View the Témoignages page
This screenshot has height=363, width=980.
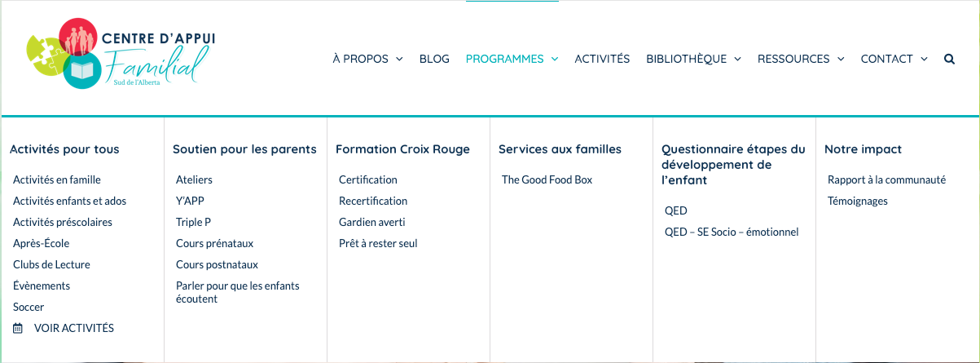[x=858, y=201]
